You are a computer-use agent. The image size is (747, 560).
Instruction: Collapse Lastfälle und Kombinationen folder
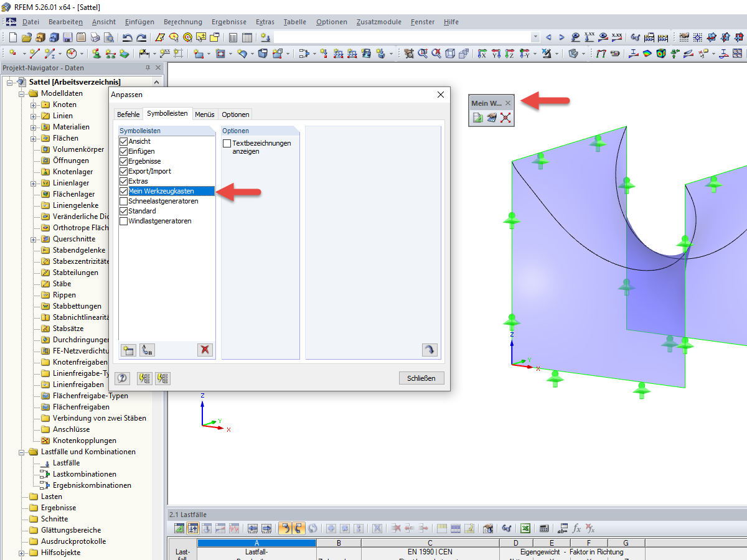[x=21, y=452]
